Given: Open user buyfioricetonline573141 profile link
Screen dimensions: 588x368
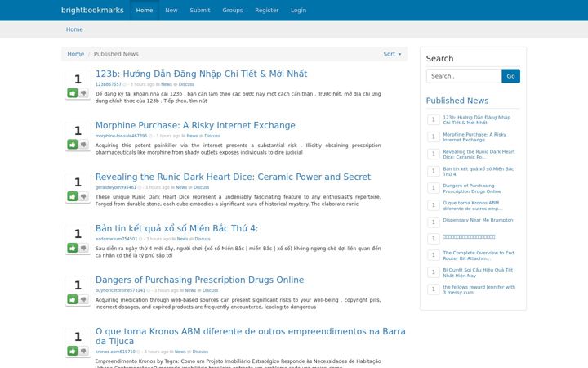Looking at the screenshot, I should click(x=120, y=290).
